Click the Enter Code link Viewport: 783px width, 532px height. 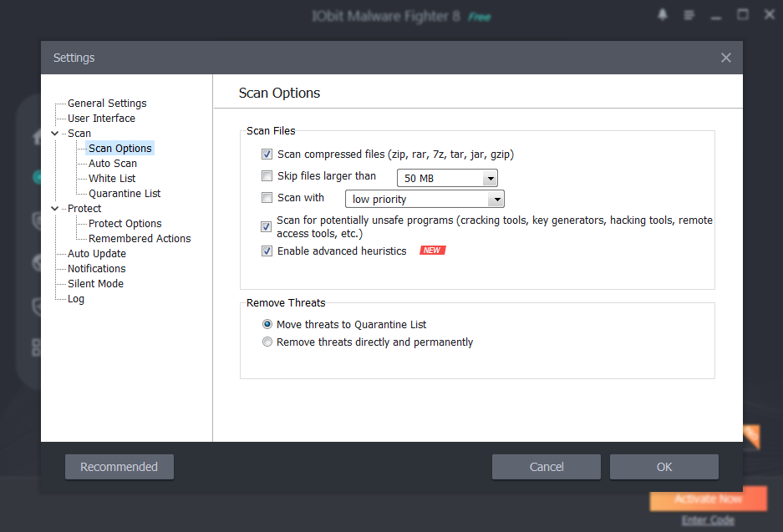point(707,520)
